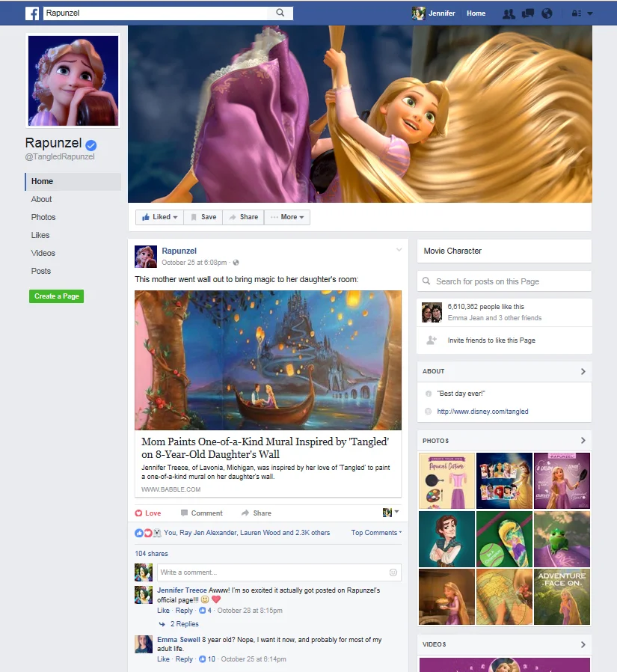Viewport: 617px width, 672px height.
Task: Click the verified badge next to Rapunzel
Action: (x=90, y=145)
